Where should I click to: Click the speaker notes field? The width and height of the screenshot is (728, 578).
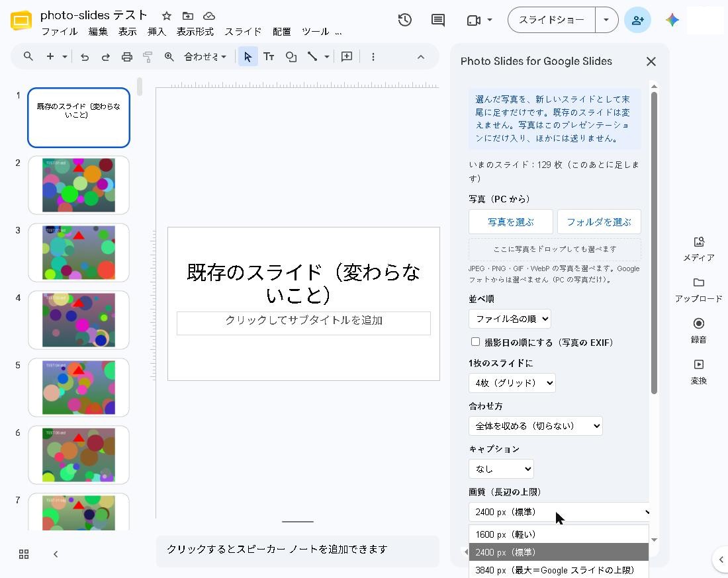tap(298, 550)
